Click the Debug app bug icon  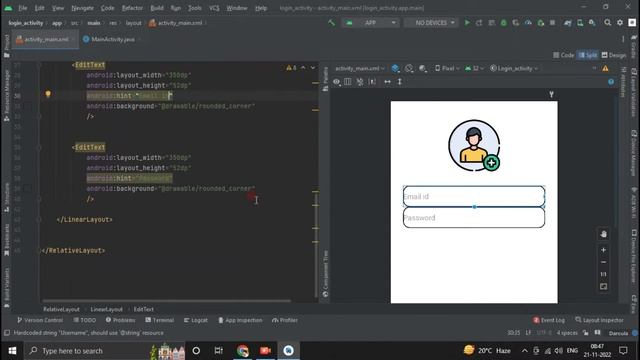(x=504, y=23)
